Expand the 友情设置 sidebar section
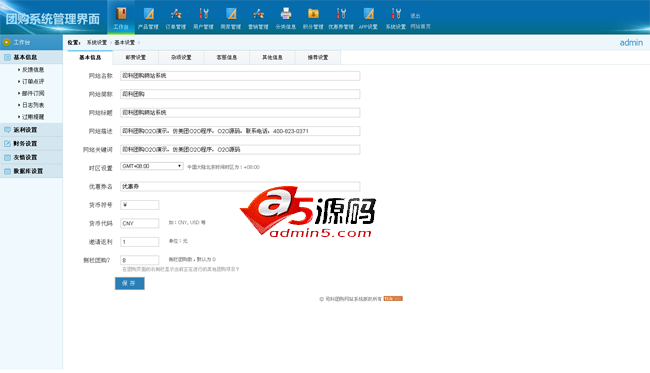Screen dimensions: 650x373 pos(31,157)
